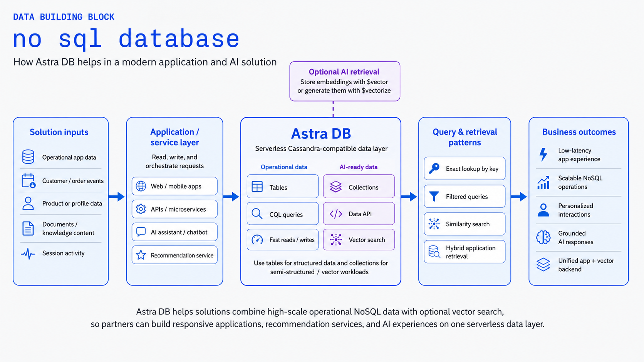Click the How Astra DB helps subtitle
Image resolution: width=644 pixels, height=362 pixels.
(145, 62)
